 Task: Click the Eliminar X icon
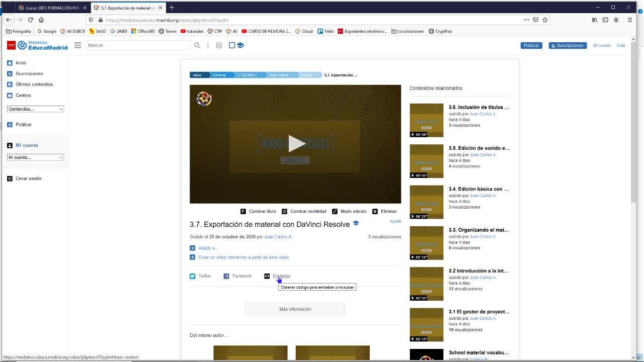(375, 212)
